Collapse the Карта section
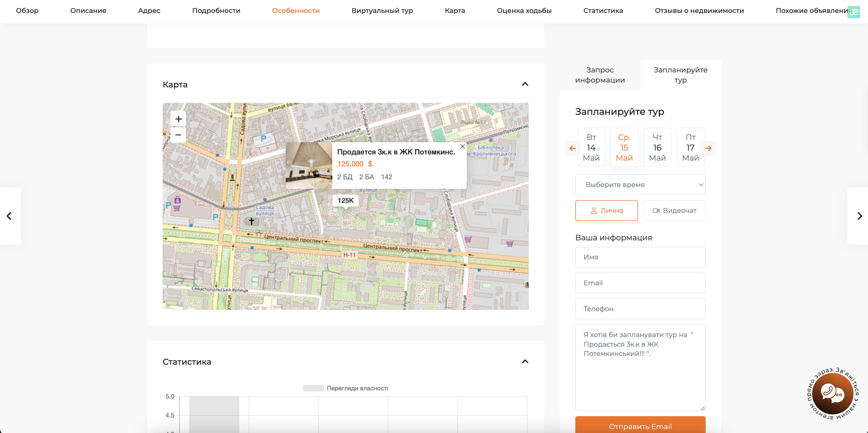868x433 pixels. pyautogui.click(x=525, y=84)
